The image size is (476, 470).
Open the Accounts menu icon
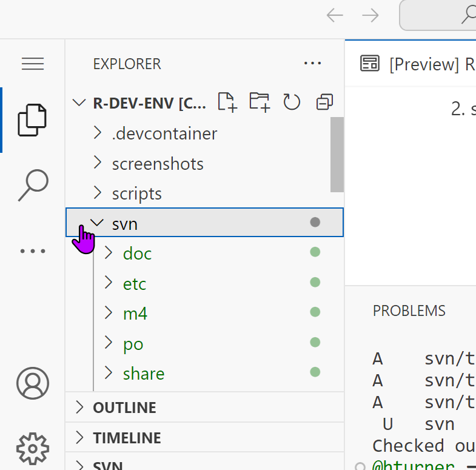[x=32, y=383]
